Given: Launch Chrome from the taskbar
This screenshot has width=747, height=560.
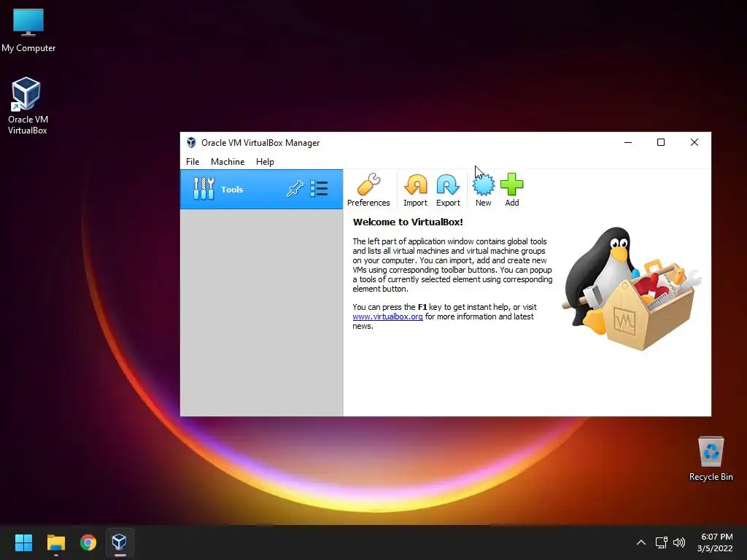Looking at the screenshot, I should (x=88, y=542).
